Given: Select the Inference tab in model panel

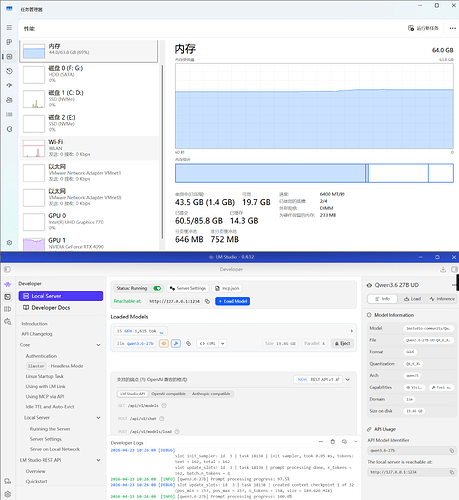Looking at the screenshot, I should (x=442, y=299).
